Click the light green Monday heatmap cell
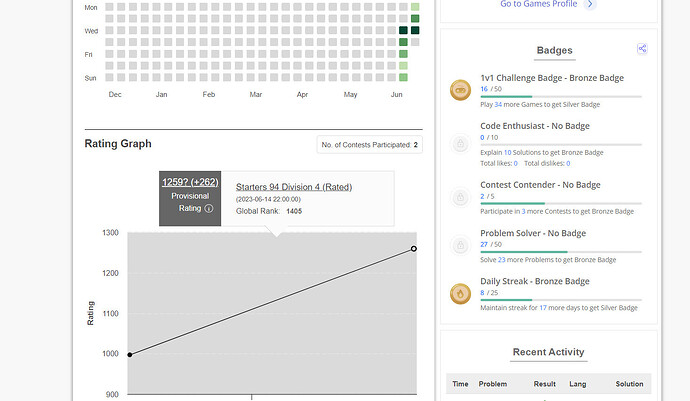 click(415, 7)
